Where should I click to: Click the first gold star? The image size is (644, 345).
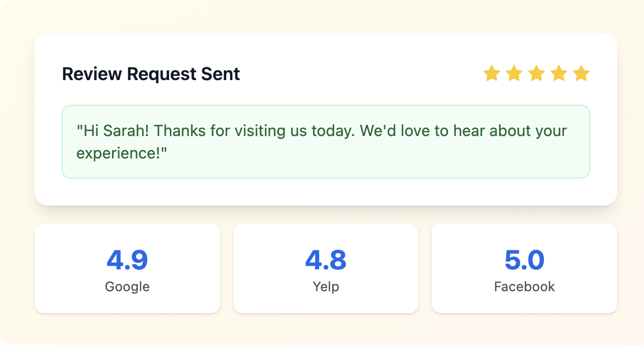(x=491, y=73)
